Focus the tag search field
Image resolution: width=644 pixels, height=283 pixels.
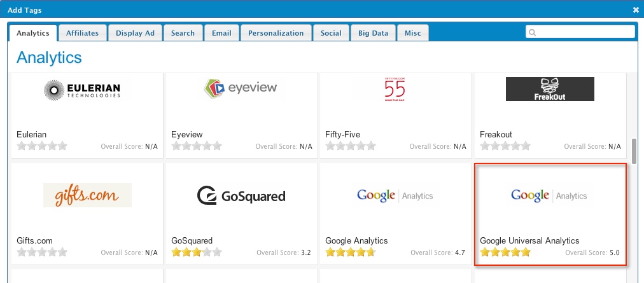tap(580, 32)
